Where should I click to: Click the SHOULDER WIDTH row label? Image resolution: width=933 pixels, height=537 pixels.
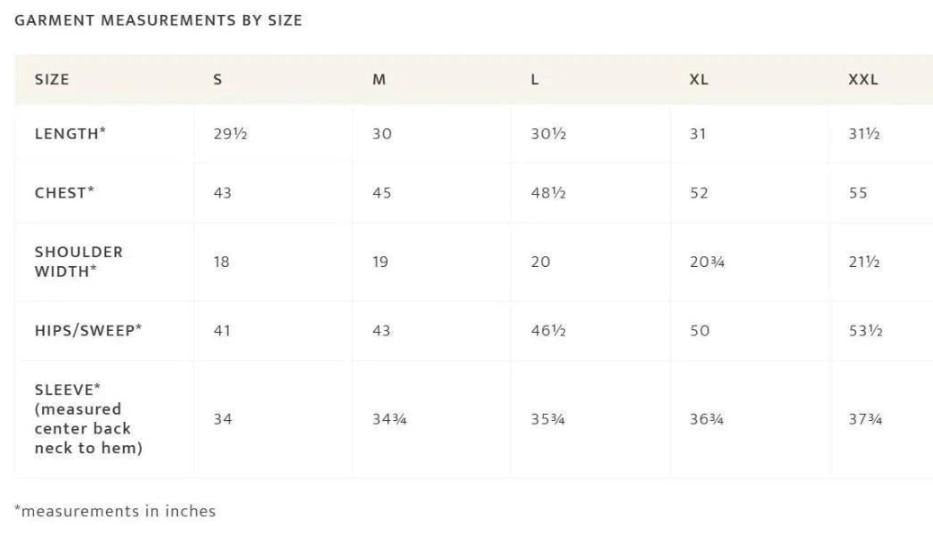78,261
